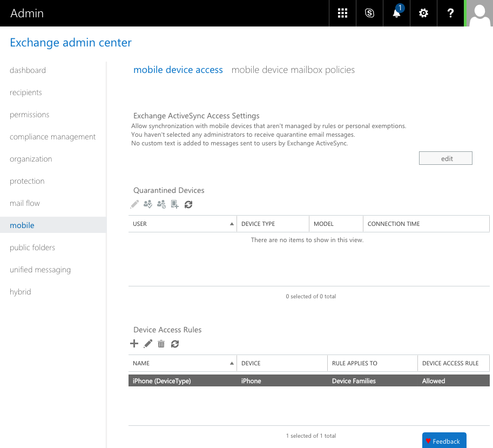Add a new device access rule
This screenshot has height=448, width=493.
[x=134, y=344]
